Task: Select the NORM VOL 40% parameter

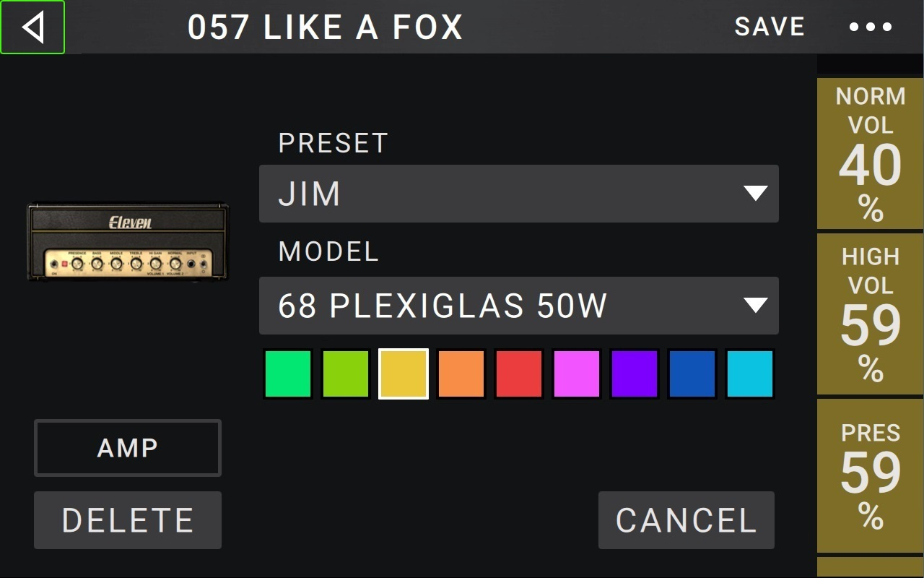Action: [x=870, y=153]
